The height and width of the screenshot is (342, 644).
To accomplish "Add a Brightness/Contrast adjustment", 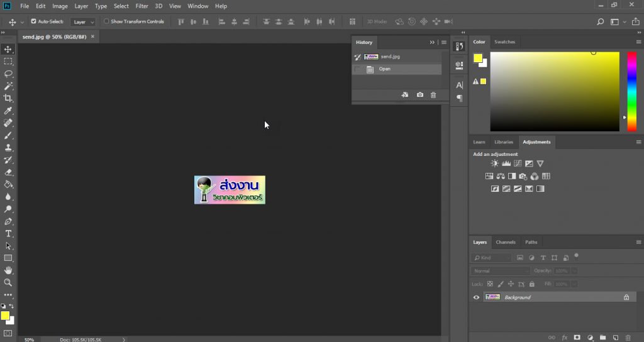I will 495,163.
